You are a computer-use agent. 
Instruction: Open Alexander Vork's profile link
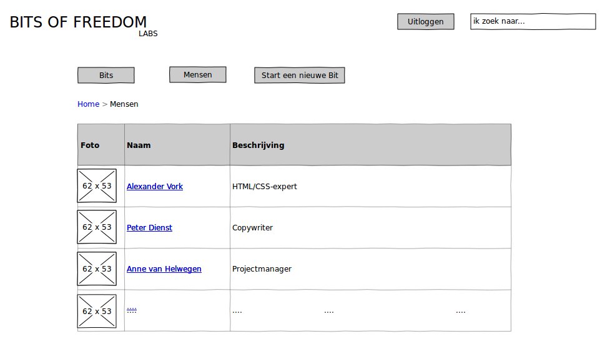(x=155, y=187)
